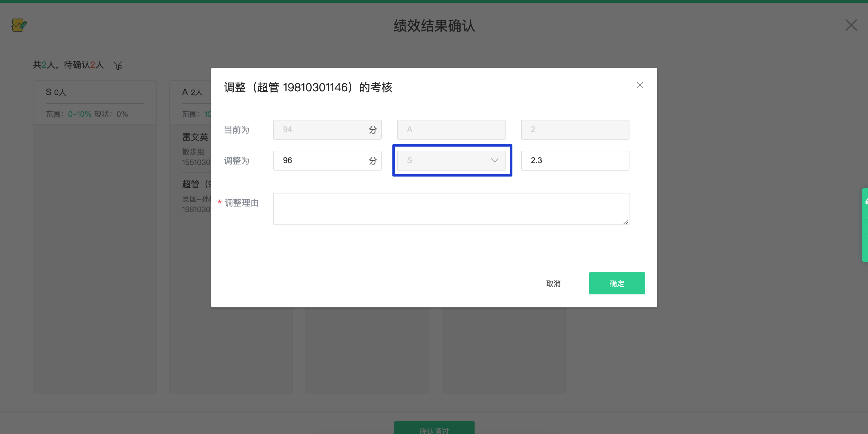The image size is (868, 434).
Task: Click the 调整为 label
Action: [237, 161]
